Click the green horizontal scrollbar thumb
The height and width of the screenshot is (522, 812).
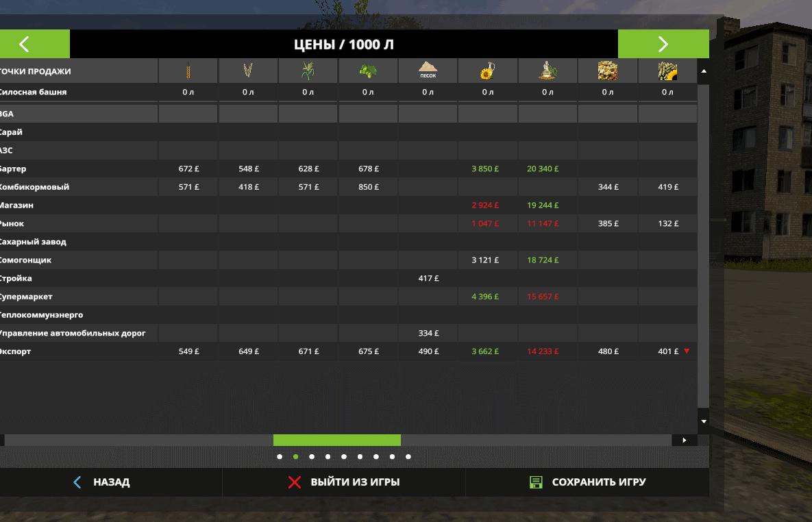pos(336,440)
